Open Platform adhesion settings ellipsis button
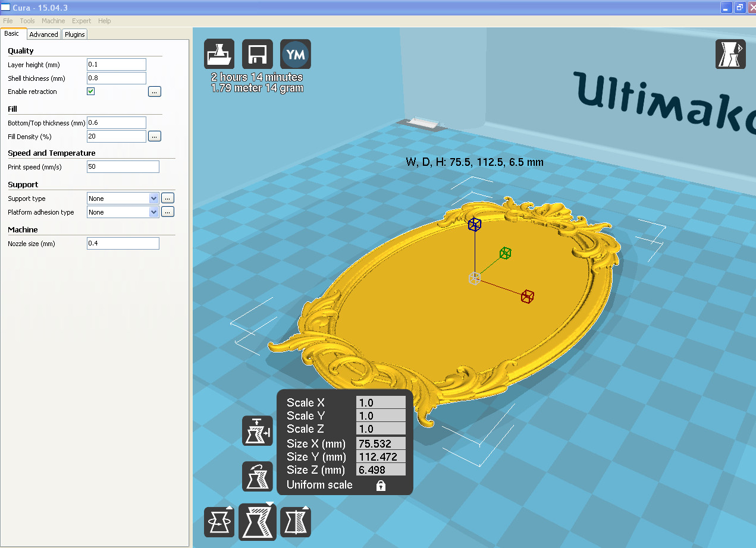Screen dimensions: 756x548 (168, 212)
